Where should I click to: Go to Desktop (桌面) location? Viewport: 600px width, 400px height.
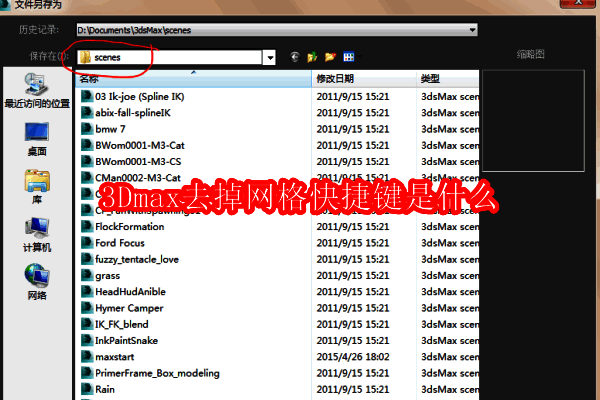[x=37, y=137]
